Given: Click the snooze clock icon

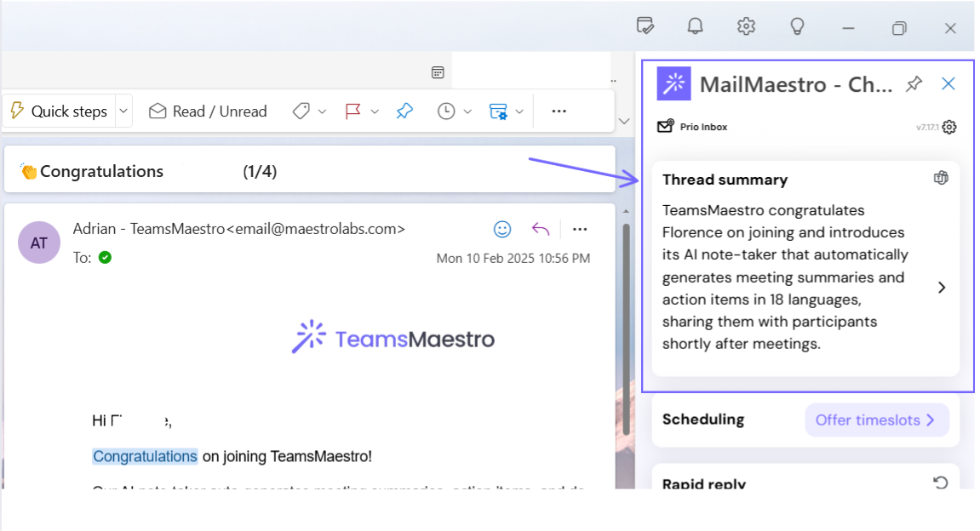Looking at the screenshot, I should (x=446, y=111).
